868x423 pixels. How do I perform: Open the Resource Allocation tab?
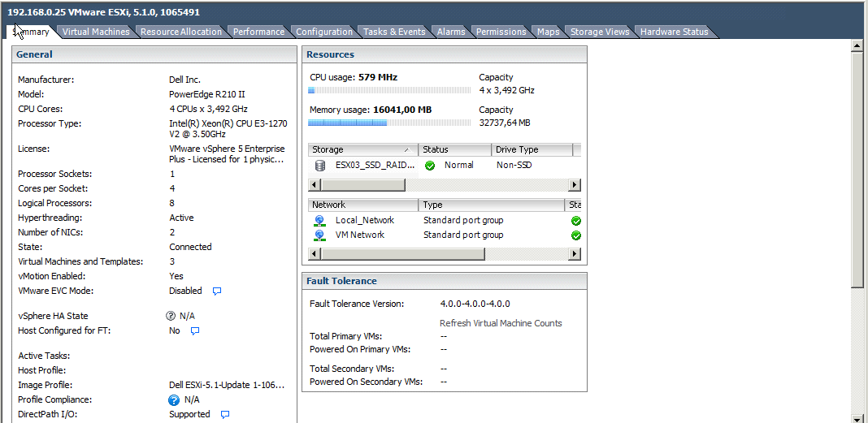pyautogui.click(x=181, y=32)
